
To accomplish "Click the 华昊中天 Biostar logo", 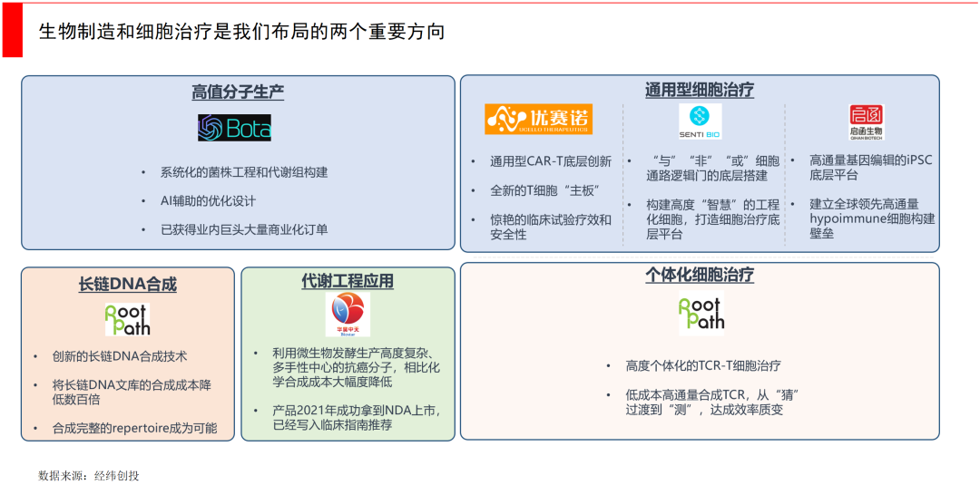I will (348, 315).
